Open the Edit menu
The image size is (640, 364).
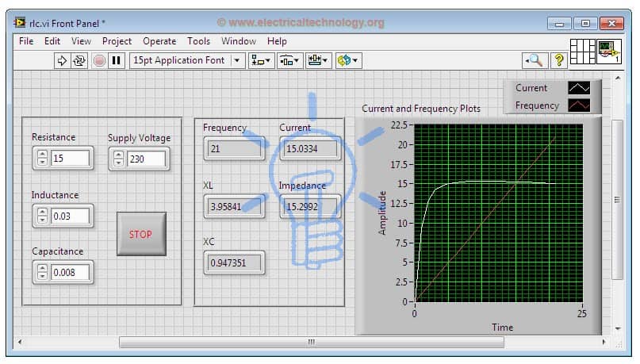click(x=52, y=41)
